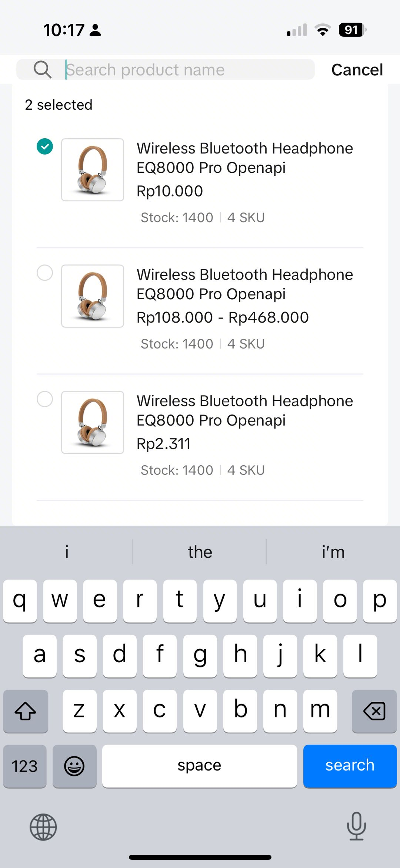Viewport: 400px width, 868px height.
Task: Tap the keyboard backspace delete key
Action: 374,711
